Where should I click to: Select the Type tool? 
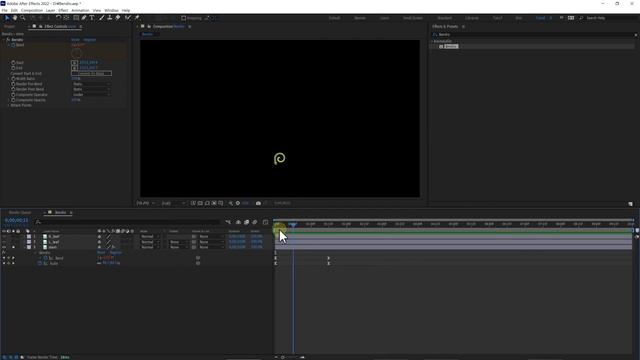click(x=92, y=18)
